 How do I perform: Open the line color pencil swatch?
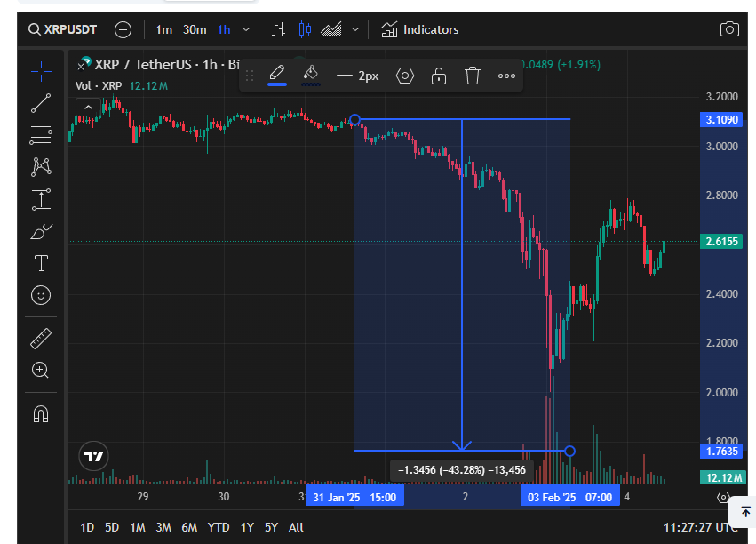277,74
